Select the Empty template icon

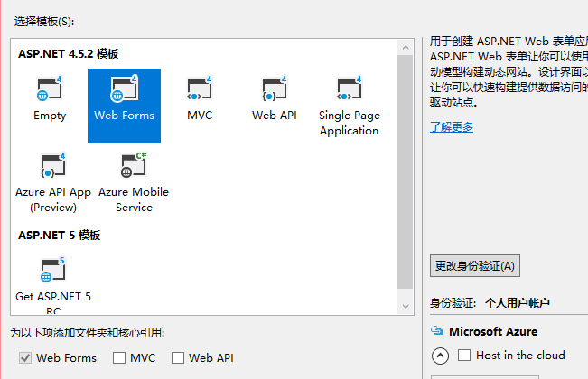point(49,88)
